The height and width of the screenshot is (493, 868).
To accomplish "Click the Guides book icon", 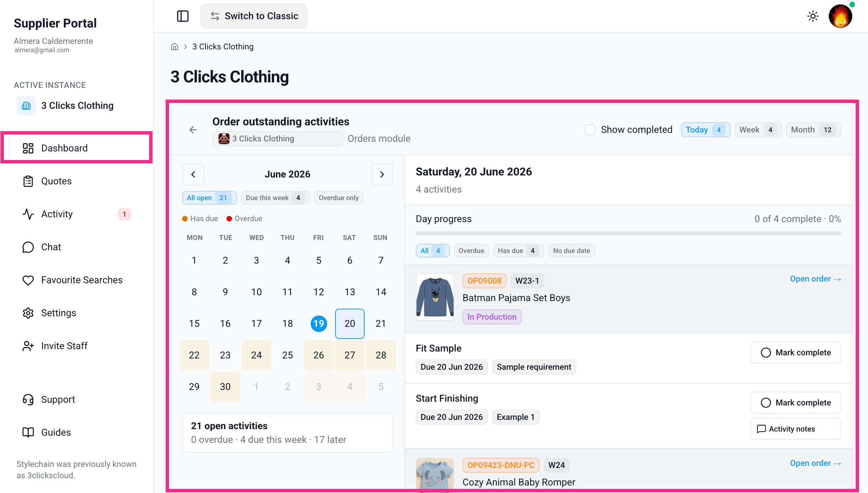I will (x=28, y=433).
